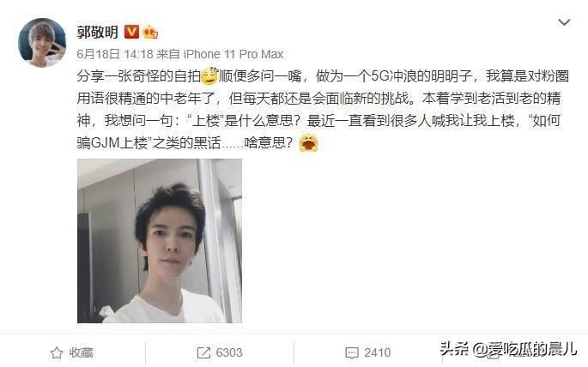Viewport: 588px width, 367px height.
Task: Click the repost share icon beside 6303
Action: [203, 352]
